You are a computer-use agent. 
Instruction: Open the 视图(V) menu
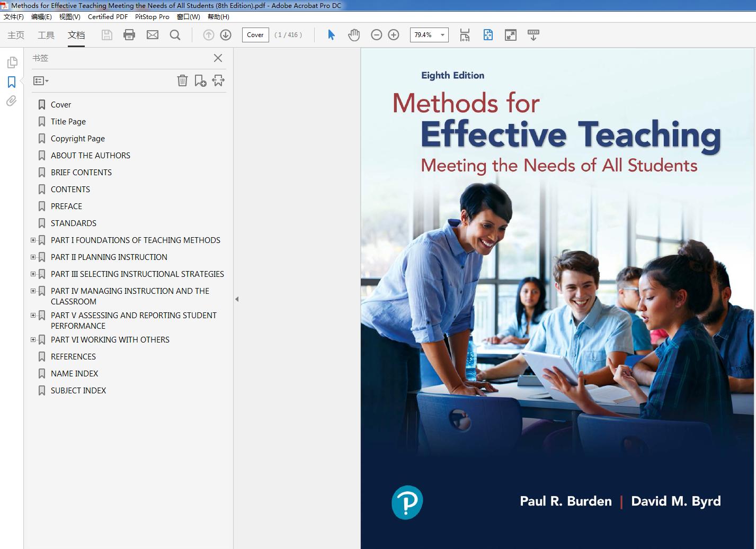(69, 17)
